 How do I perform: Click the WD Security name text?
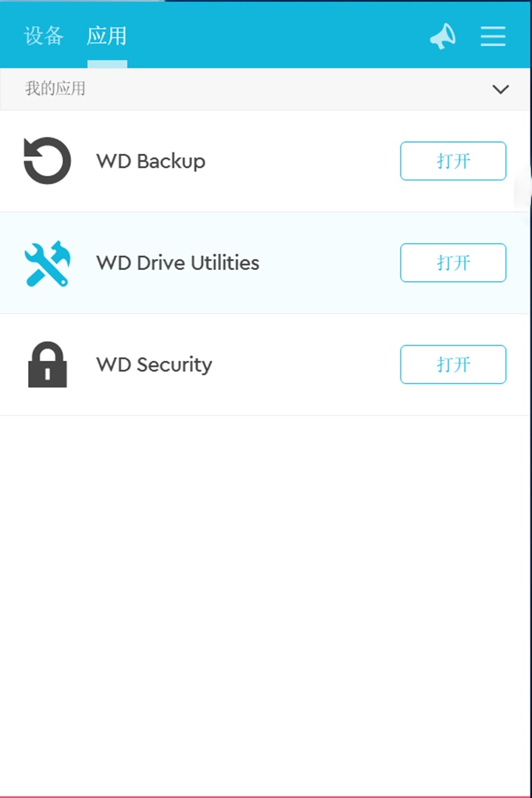coord(154,365)
